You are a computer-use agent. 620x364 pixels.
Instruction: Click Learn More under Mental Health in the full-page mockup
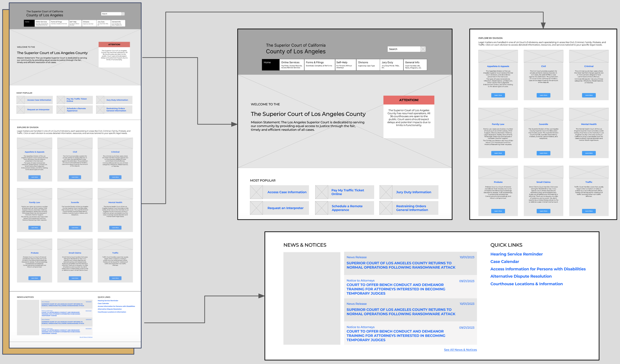(x=115, y=228)
